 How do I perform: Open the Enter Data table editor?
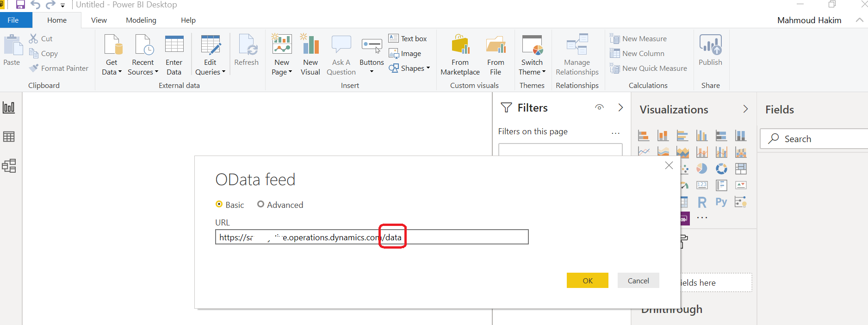(174, 55)
